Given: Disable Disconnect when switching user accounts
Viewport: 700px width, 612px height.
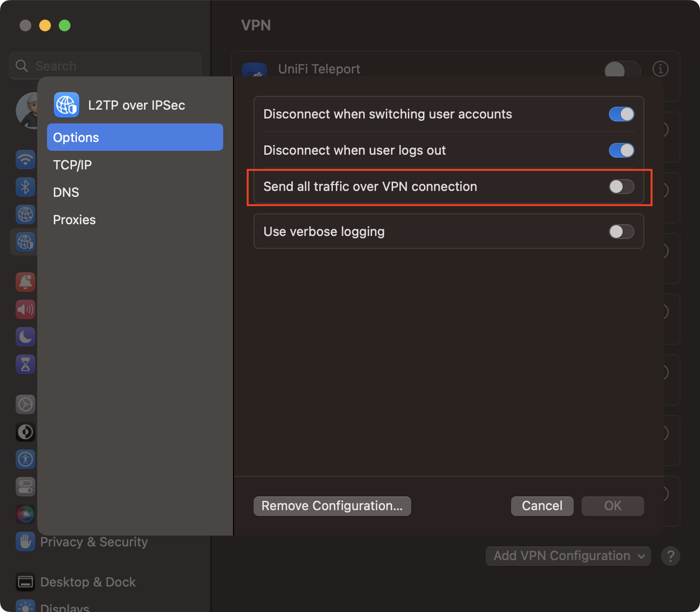Looking at the screenshot, I should point(621,114).
